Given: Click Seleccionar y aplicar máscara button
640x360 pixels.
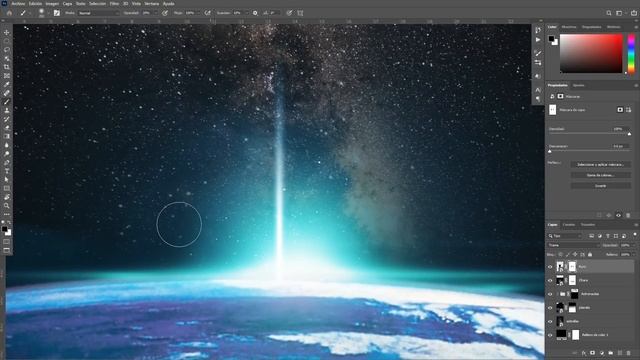Looking at the screenshot, I should coord(600,164).
